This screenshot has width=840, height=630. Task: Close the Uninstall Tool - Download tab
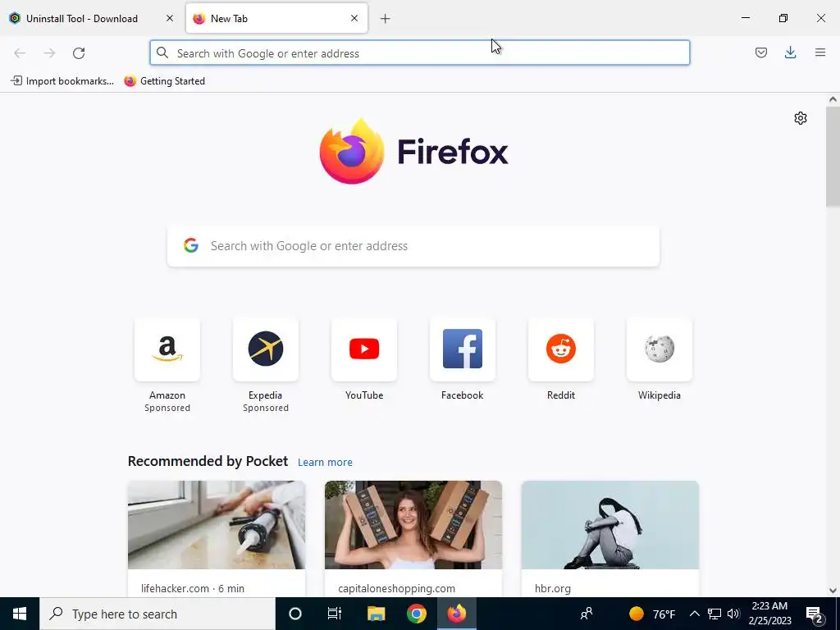tap(169, 18)
